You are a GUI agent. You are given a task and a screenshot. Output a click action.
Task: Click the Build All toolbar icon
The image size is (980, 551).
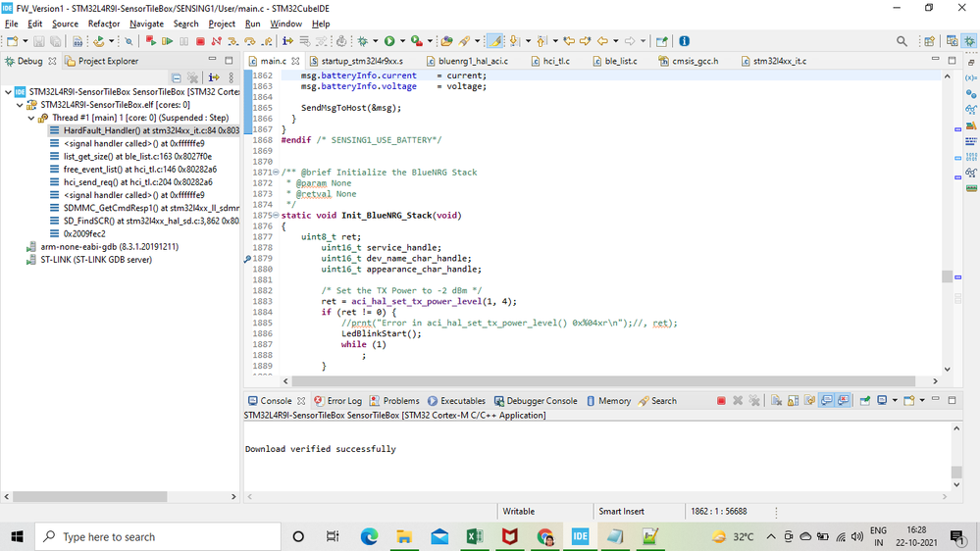point(77,41)
